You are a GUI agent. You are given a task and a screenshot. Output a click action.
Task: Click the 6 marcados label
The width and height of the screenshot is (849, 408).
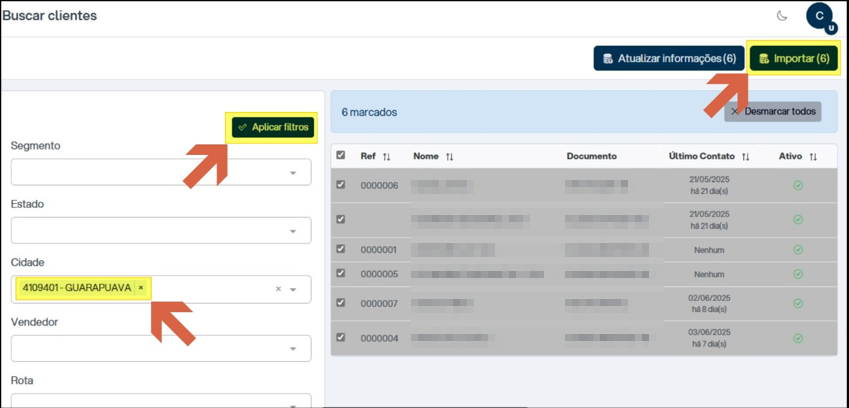[369, 113]
